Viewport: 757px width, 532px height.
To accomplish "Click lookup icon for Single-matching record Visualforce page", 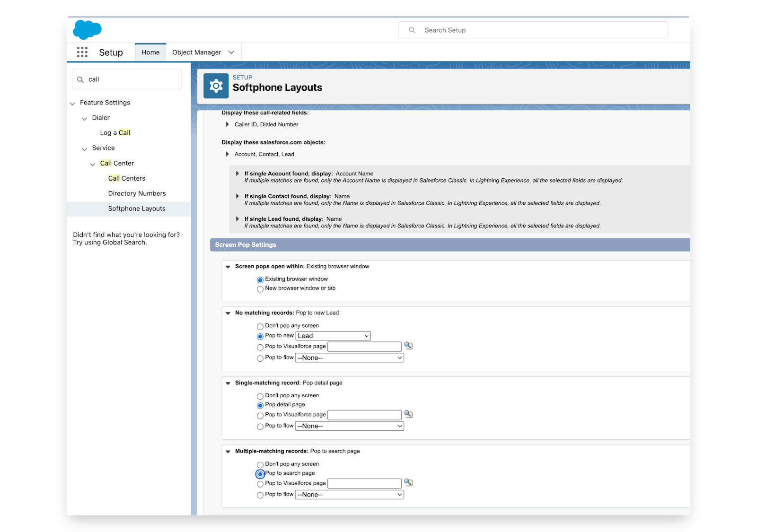I will pyautogui.click(x=408, y=414).
